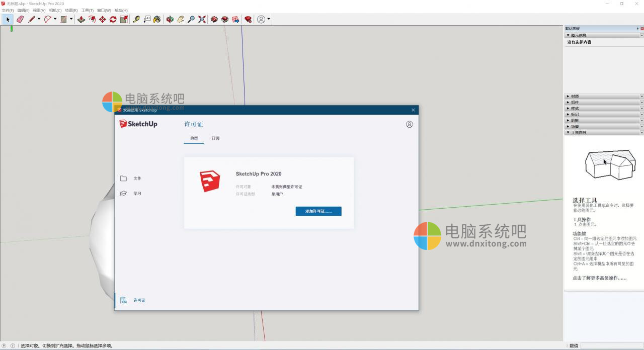Expand the 材质 panel
The height and width of the screenshot is (350, 644).
click(x=568, y=96)
